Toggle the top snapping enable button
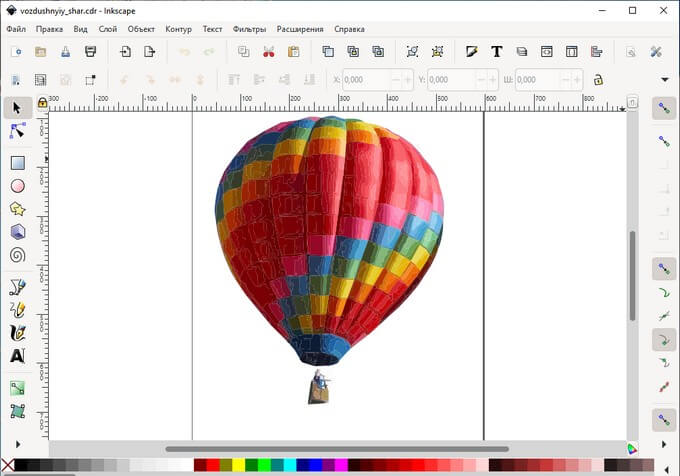 click(664, 108)
